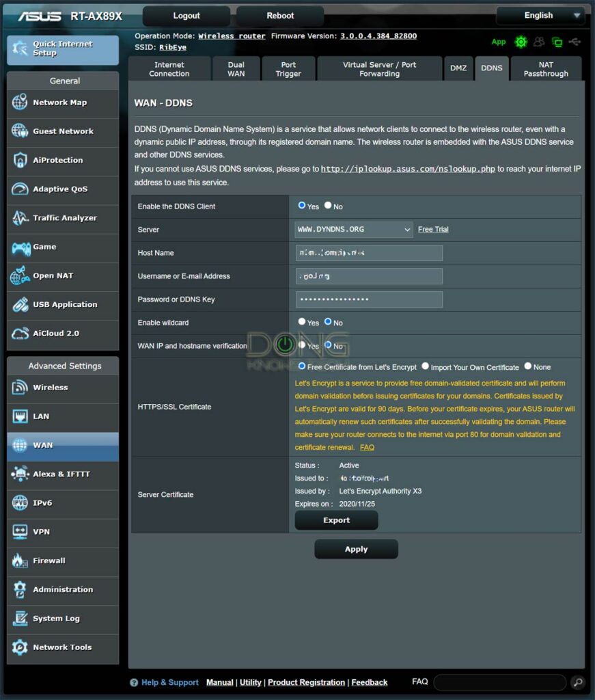Open the English language dropdown
The image size is (595, 700).
540,16
